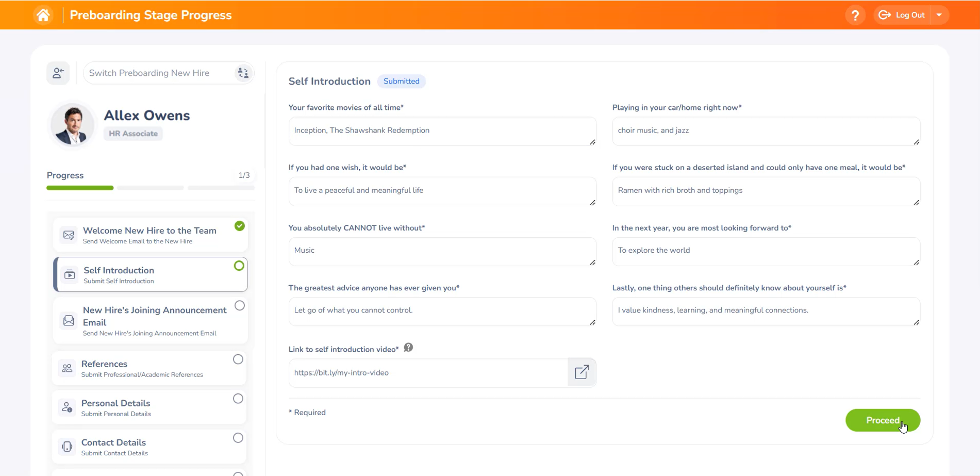
Task: Click the HR Associate badge
Action: tap(133, 134)
